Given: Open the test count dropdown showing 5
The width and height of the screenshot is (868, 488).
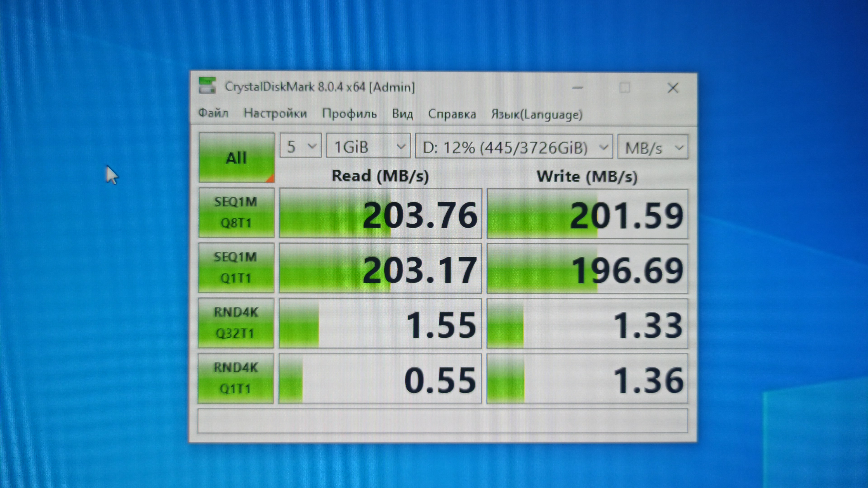Looking at the screenshot, I should pos(300,146).
